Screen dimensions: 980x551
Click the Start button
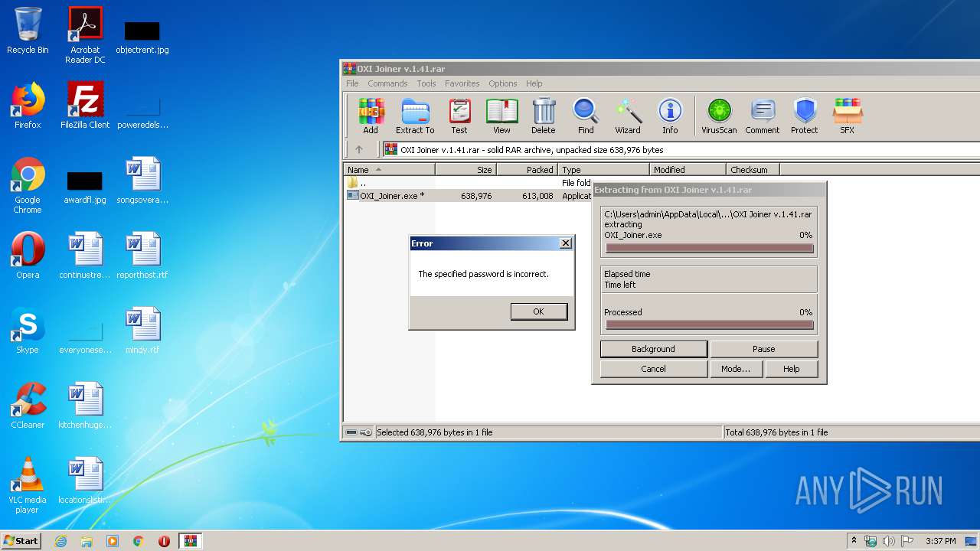[21, 541]
